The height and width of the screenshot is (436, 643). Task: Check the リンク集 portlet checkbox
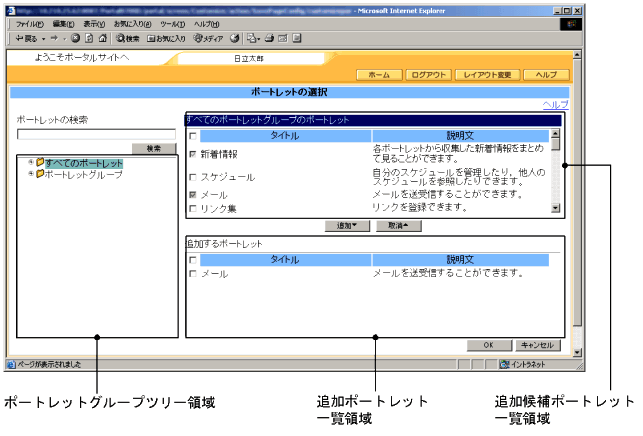point(193,208)
